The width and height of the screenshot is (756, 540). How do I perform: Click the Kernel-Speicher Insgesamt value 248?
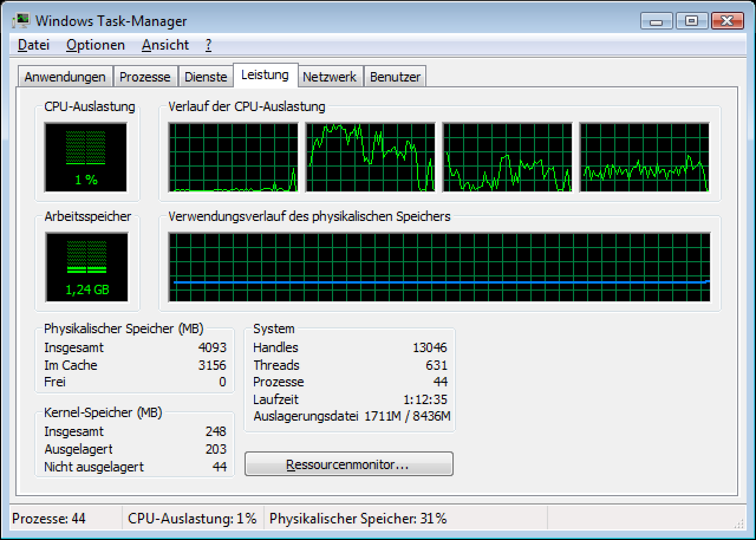point(216,432)
